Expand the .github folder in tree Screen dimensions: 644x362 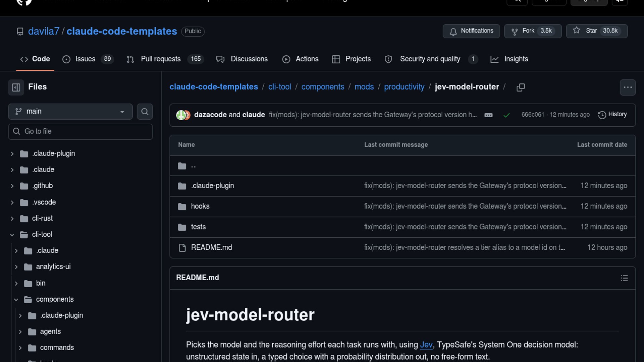tap(12, 186)
